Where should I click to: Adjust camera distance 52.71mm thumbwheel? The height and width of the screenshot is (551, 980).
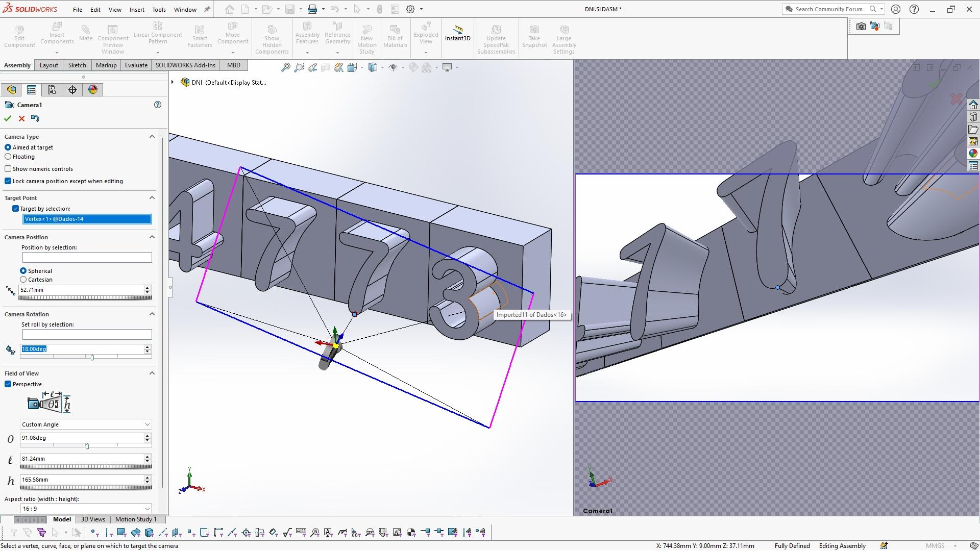85,297
